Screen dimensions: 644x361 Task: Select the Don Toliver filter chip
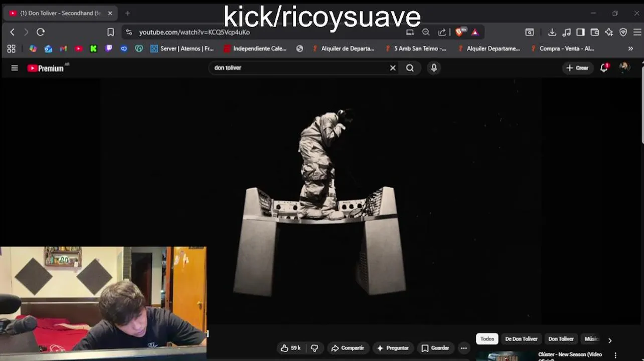[x=561, y=339]
